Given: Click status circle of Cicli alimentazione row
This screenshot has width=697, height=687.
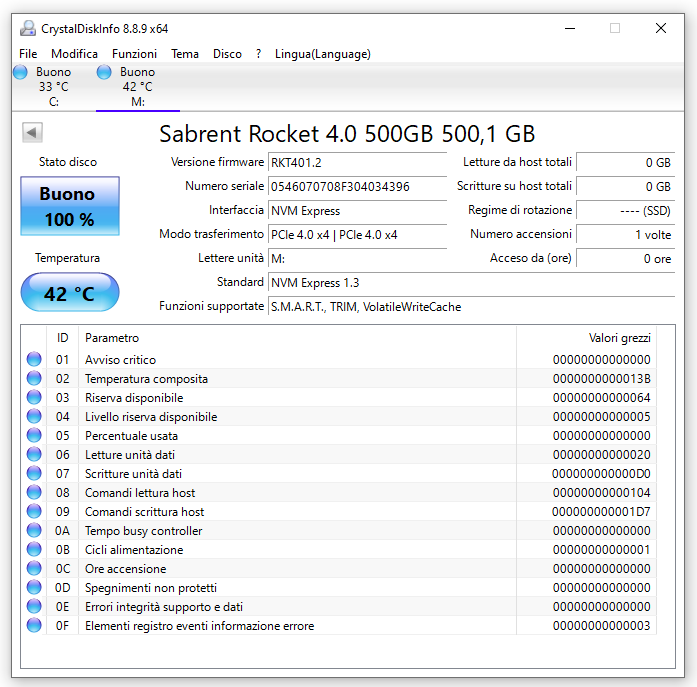Looking at the screenshot, I should pyautogui.click(x=34, y=549).
